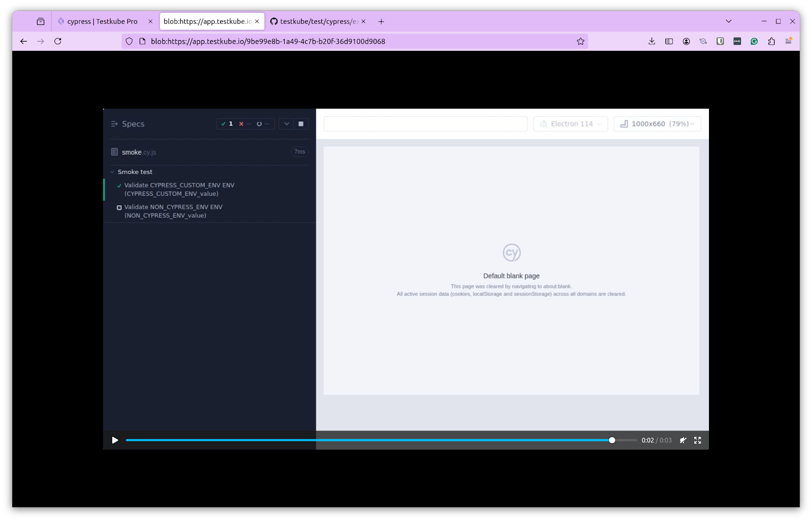Open the 1000x660 viewport size dropdown
Image resolution: width=812 pixels, height=521 pixels.
657,124
